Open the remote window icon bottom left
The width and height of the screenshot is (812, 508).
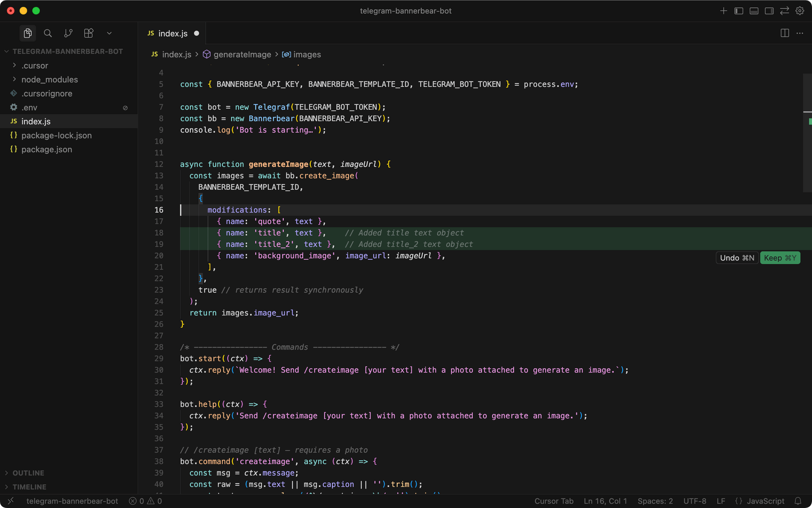(11, 501)
